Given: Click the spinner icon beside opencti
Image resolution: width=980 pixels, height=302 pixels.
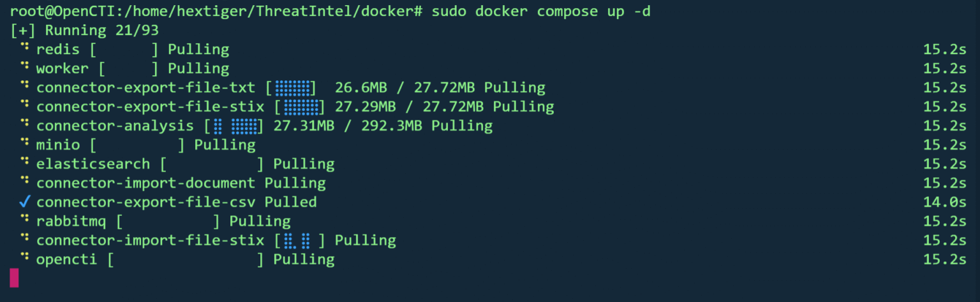Looking at the screenshot, I should (25, 258).
